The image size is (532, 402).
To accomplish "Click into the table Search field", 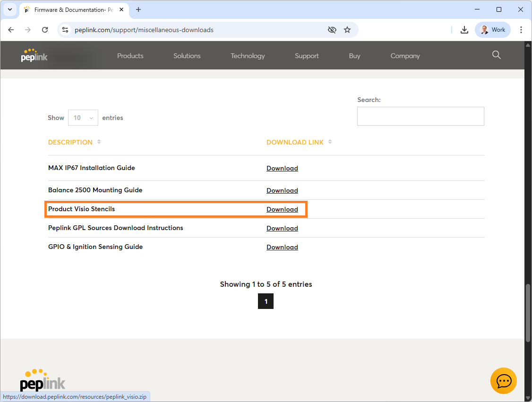I will click(420, 116).
